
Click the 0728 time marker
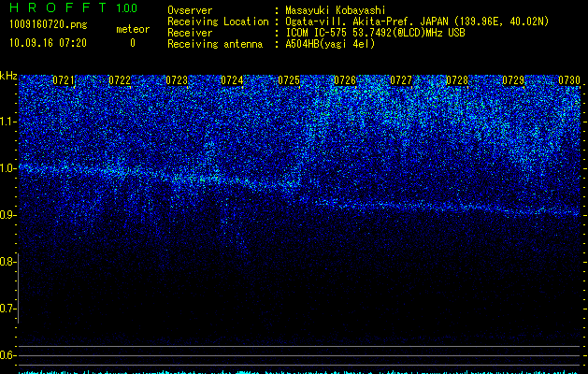click(x=457, y=80)
